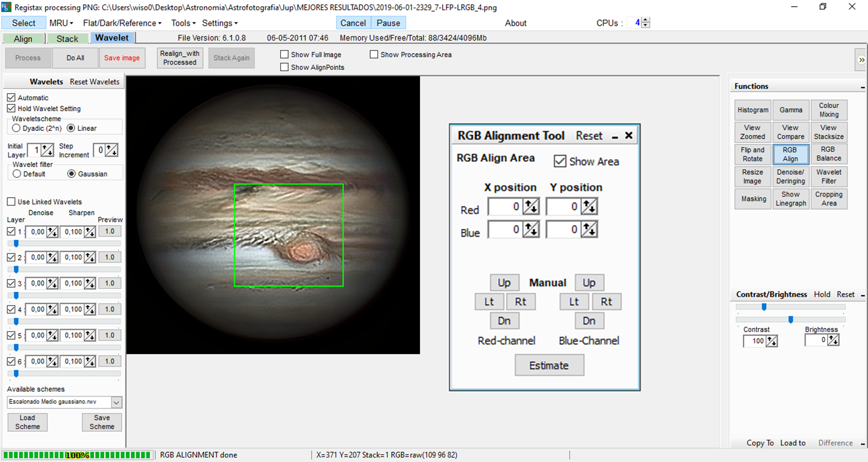Open the Settings menu

click(220, 23)
